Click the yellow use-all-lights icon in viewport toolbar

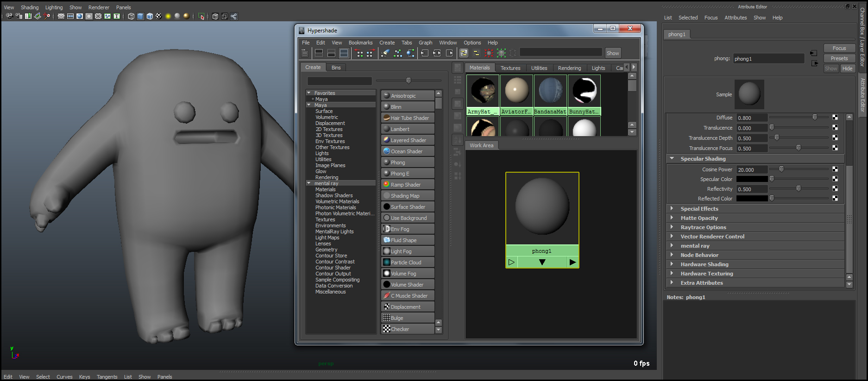tap(168, 16)
